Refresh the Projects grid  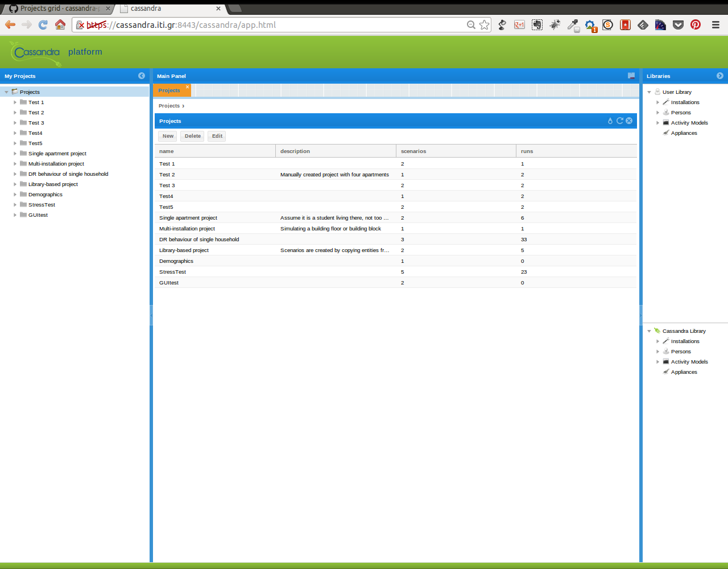pyautogui.click(x=620, y=121)
